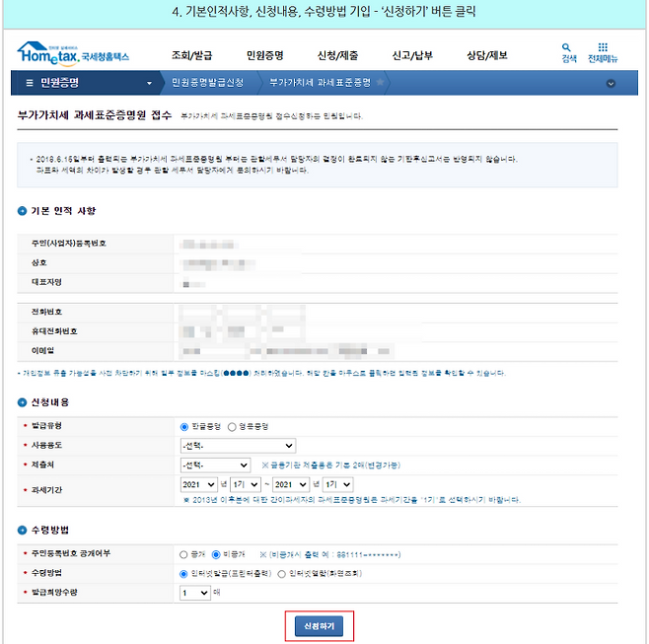
Task: Select the 영문증명 radio button
Action: coord(233,426)
